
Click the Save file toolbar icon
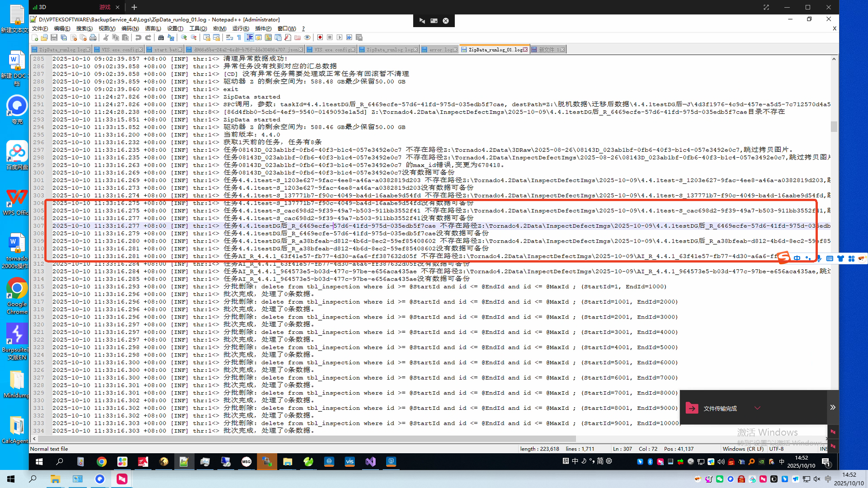click(x=54, y=38)
